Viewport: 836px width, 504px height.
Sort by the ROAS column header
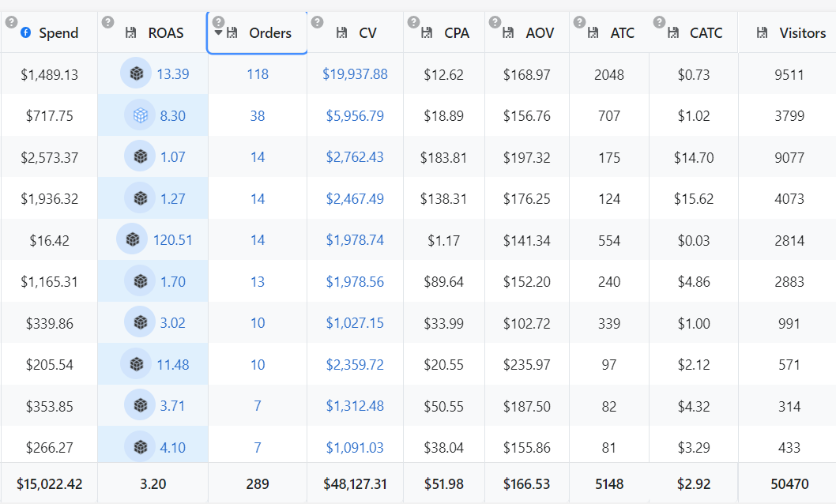[166, 33]
